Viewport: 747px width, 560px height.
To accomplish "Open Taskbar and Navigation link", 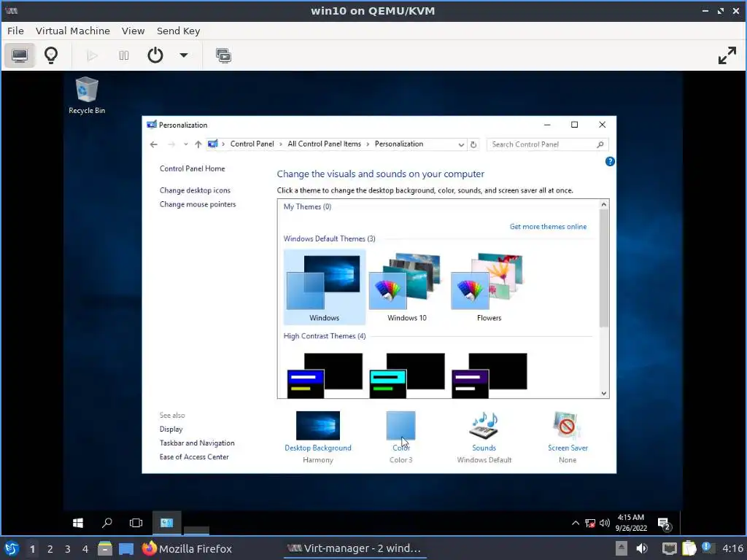I will coord(197,443).
